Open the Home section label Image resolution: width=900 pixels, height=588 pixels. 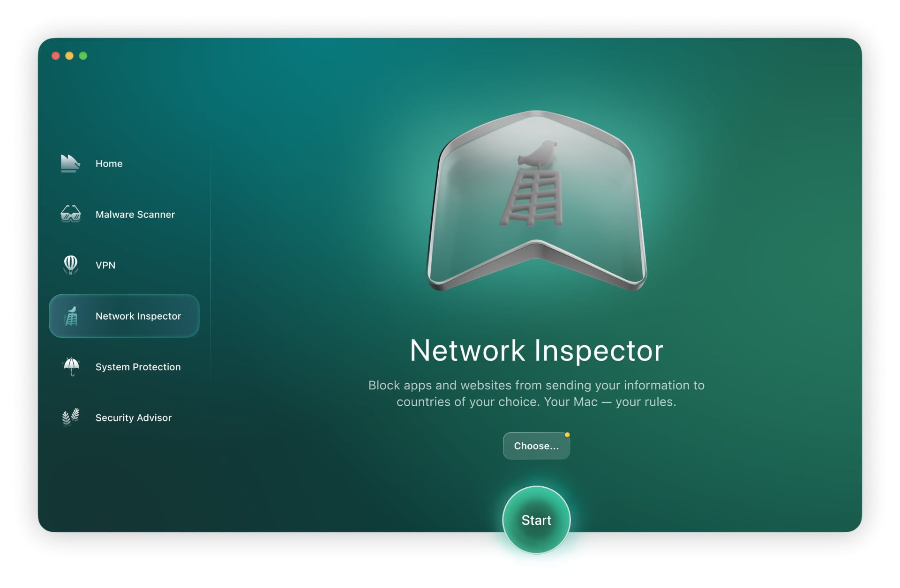pyautogui.click(x=109, y=164)
